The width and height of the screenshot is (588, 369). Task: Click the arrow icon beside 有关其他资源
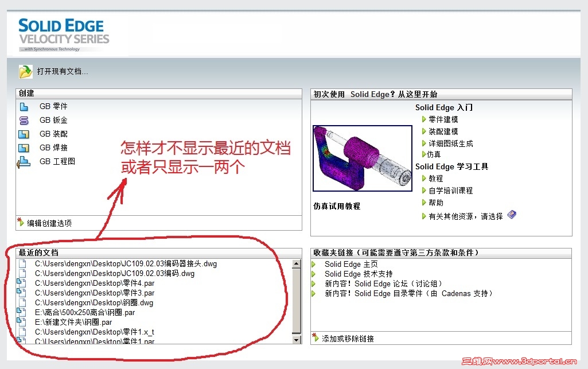pyautogui.click(x=424, y=216)
